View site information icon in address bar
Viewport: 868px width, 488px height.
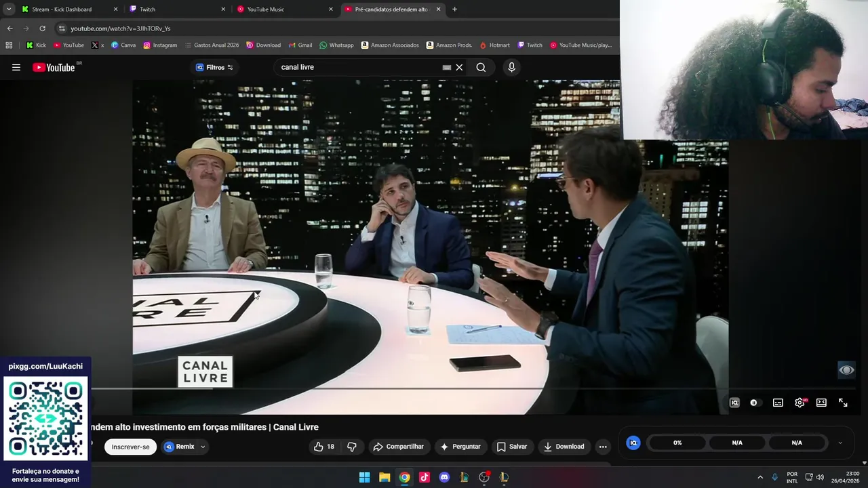[62, 28]
